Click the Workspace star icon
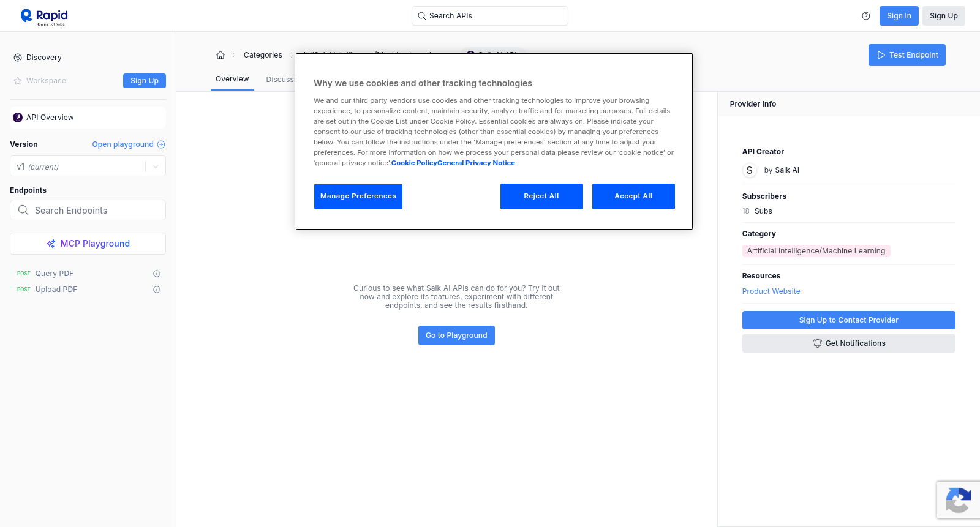This screenshot has height=527, width=980. [18, 81]
